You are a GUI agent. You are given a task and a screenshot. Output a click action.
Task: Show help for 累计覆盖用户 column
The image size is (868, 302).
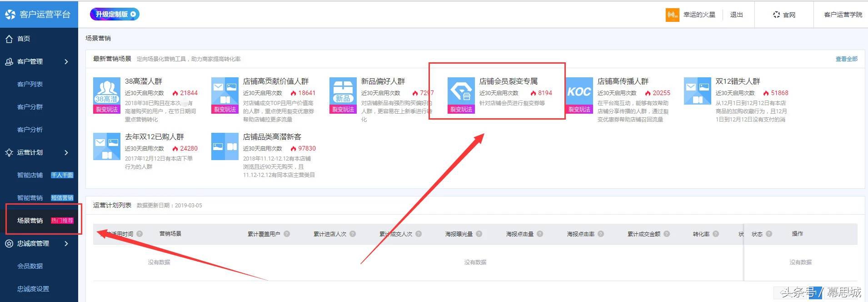click(x=287, y=234)
